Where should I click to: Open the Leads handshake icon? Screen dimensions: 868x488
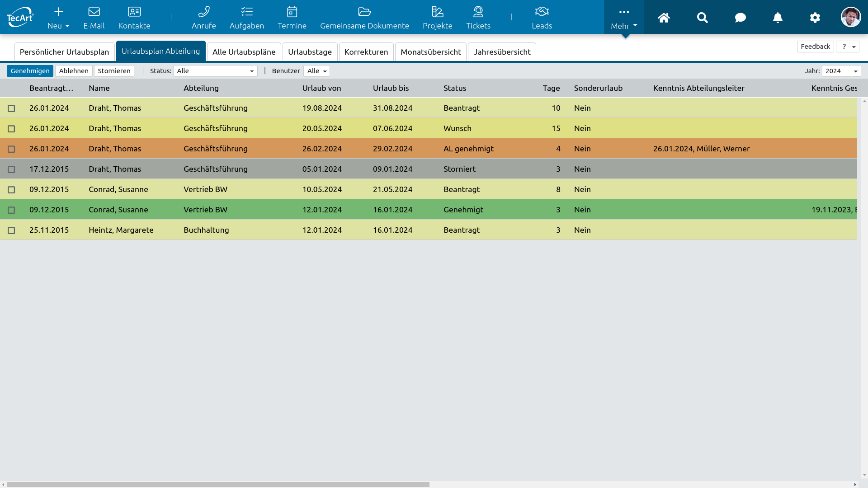(542, 12)
